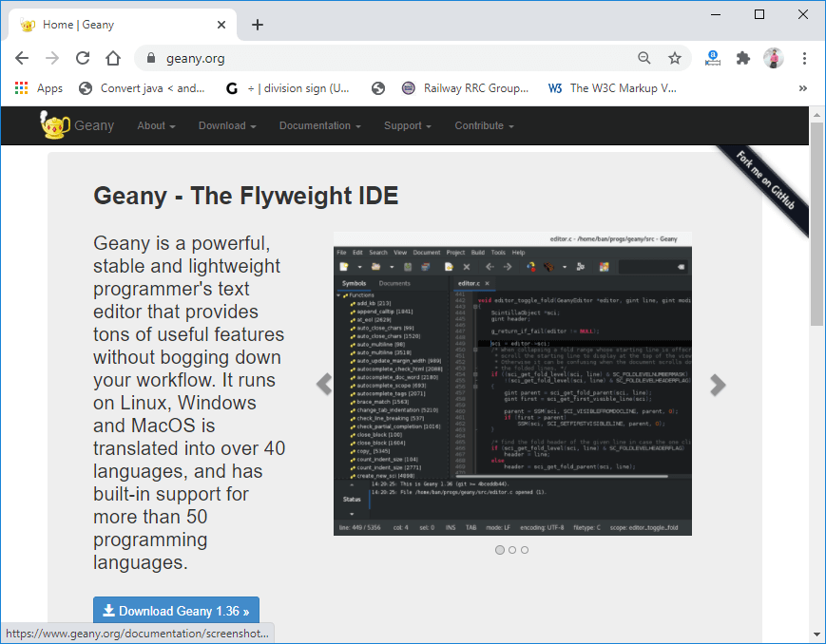The width and height of the screenshot is (826, 644).
Task: Click the scrollbar down arrow
Action: (816, 635)
